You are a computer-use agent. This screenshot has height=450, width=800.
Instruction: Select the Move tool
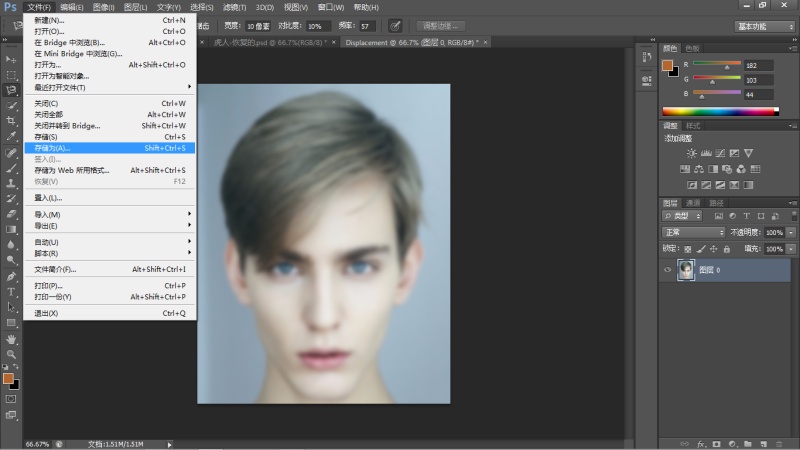(11, 59)
